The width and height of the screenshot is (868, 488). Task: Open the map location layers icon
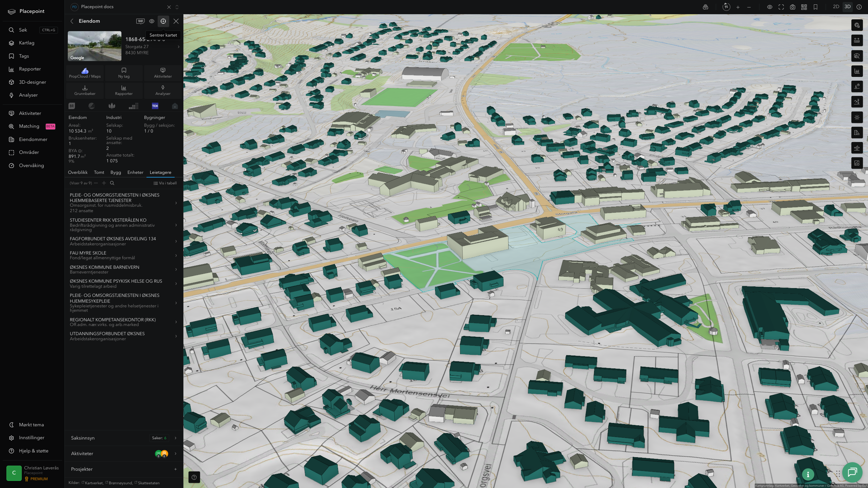(706, 7)
